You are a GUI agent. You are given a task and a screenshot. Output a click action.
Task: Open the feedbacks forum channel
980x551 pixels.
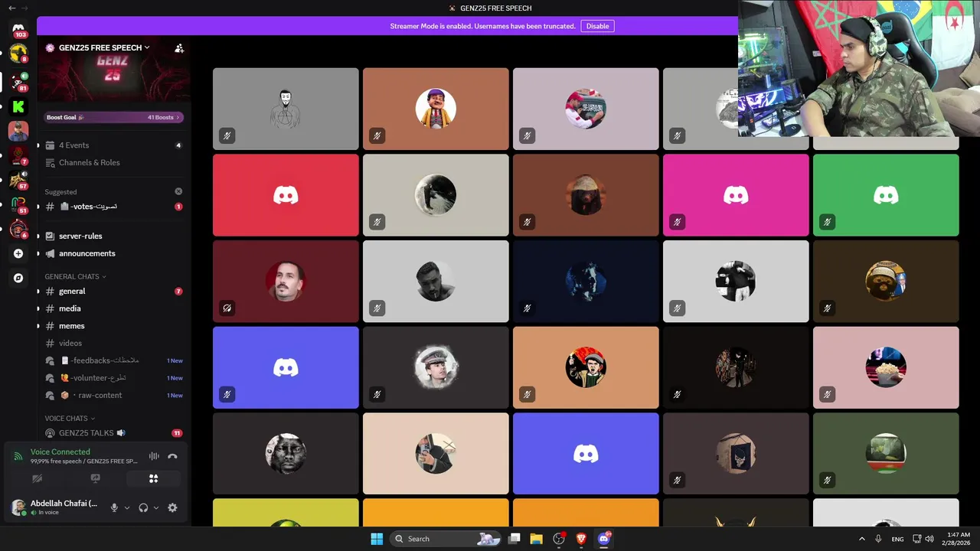coord(113,360)
